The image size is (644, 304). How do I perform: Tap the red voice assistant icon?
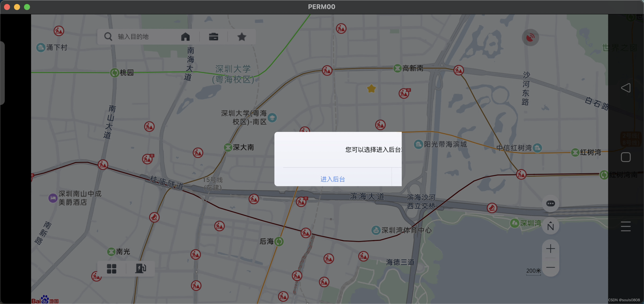pyautogui.click(x=530, y=38)
